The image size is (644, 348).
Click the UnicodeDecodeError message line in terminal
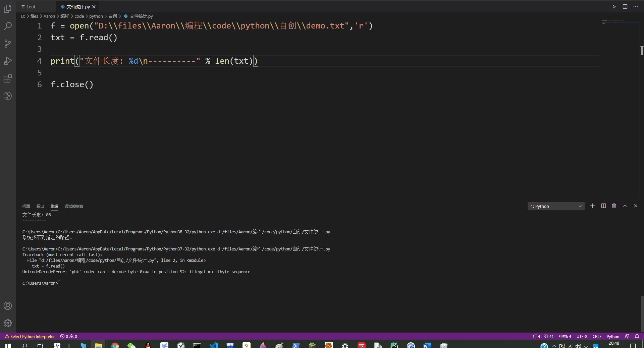click(x=136, y=272)
